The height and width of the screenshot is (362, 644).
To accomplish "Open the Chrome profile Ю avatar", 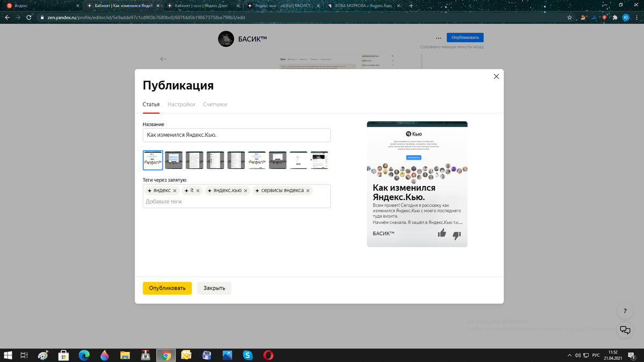I will coord(626,17).
